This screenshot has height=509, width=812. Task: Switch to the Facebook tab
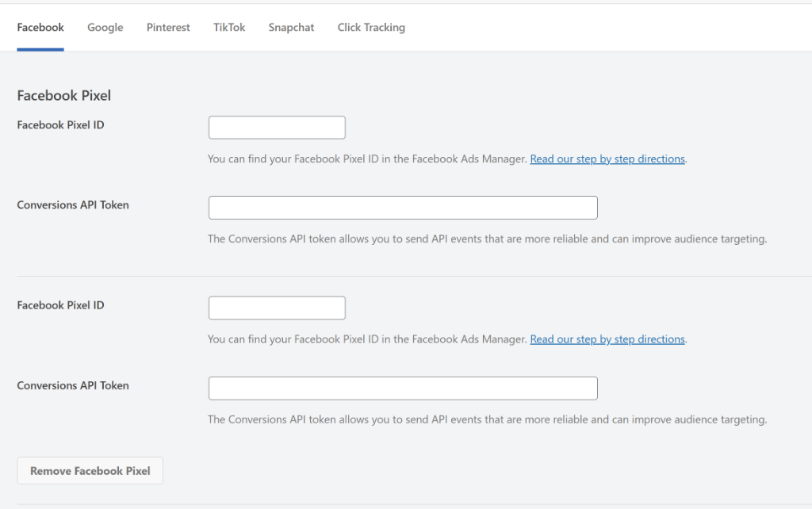40,28
